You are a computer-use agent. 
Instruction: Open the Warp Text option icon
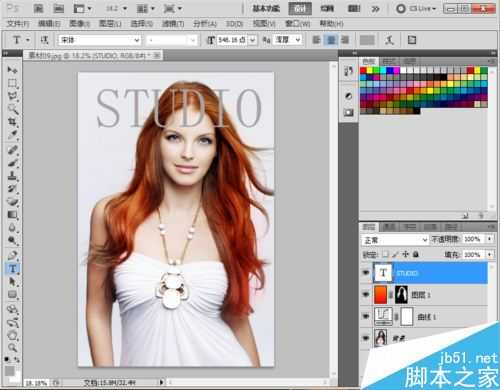tap(389, 40)
